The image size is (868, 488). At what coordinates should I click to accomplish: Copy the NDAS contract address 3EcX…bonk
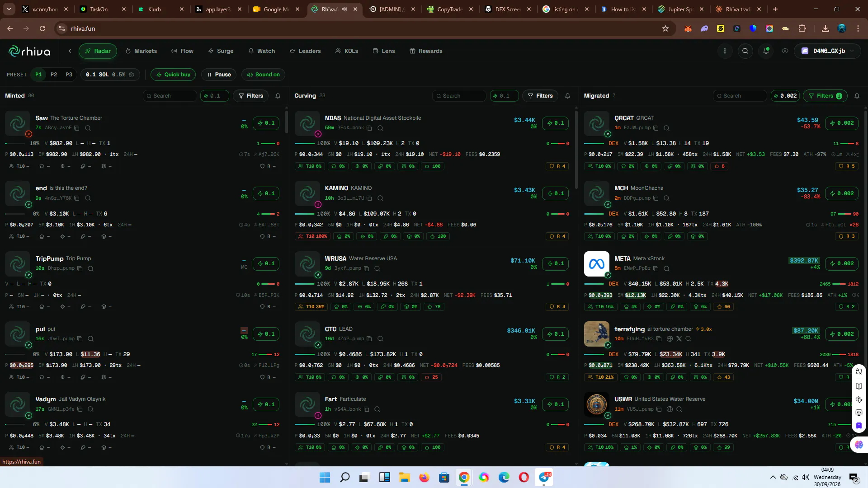click(x=369, y=128)
